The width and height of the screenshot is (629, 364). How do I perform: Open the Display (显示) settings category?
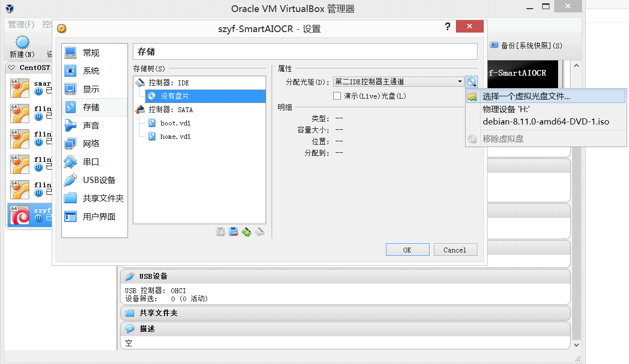coord(94,89)
